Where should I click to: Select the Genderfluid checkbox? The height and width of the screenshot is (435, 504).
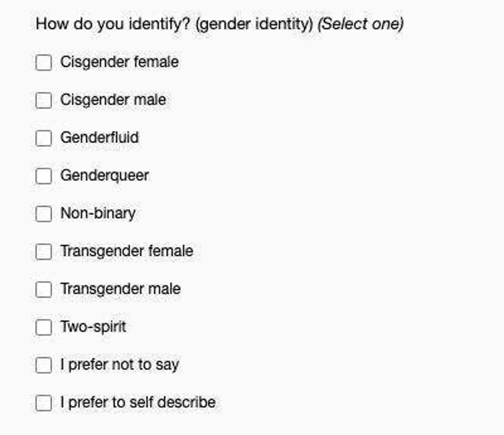click(44, 138)
